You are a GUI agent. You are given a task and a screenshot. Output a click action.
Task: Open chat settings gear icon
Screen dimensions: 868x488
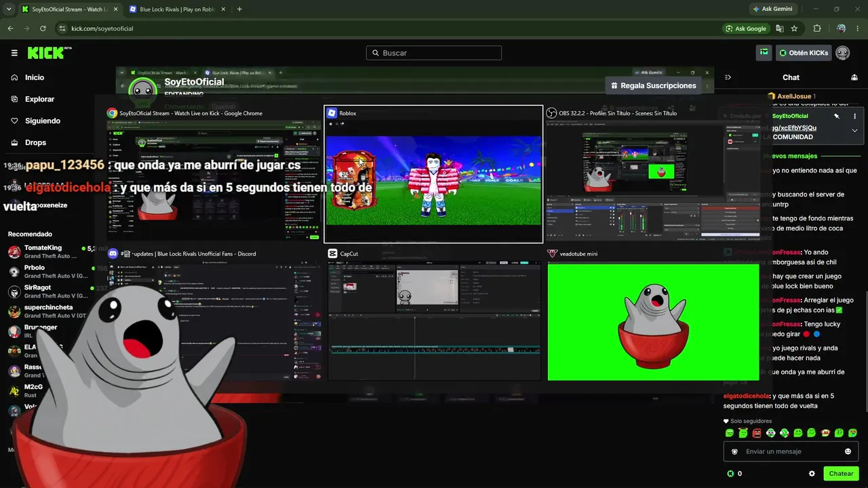point(812,474)
